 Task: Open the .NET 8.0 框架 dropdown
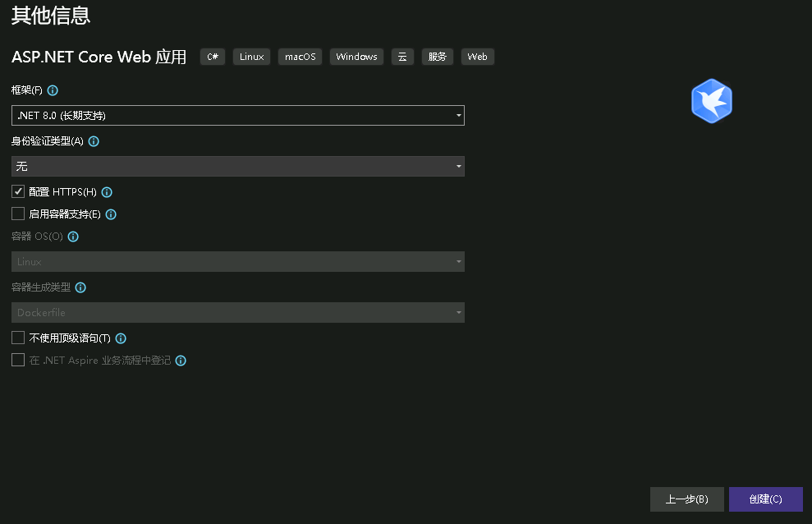click(238, 116)
